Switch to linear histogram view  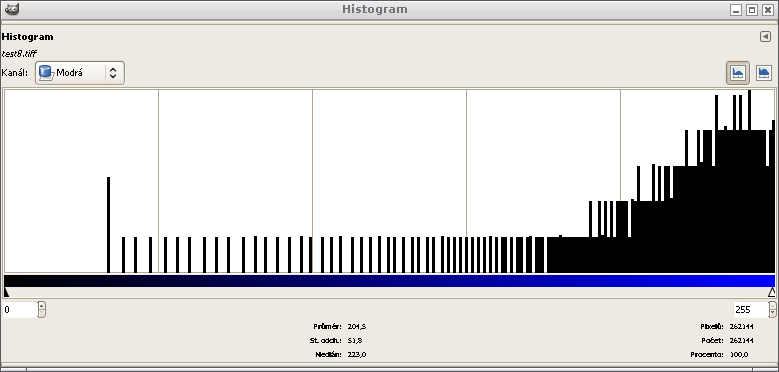pos(738,73)
